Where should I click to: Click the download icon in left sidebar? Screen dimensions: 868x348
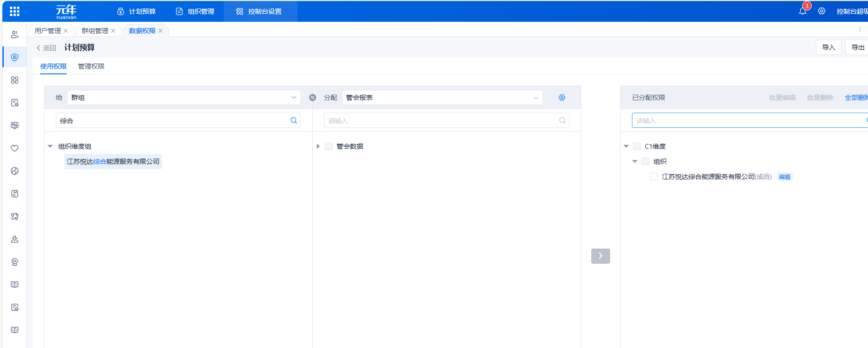(15, 239)
